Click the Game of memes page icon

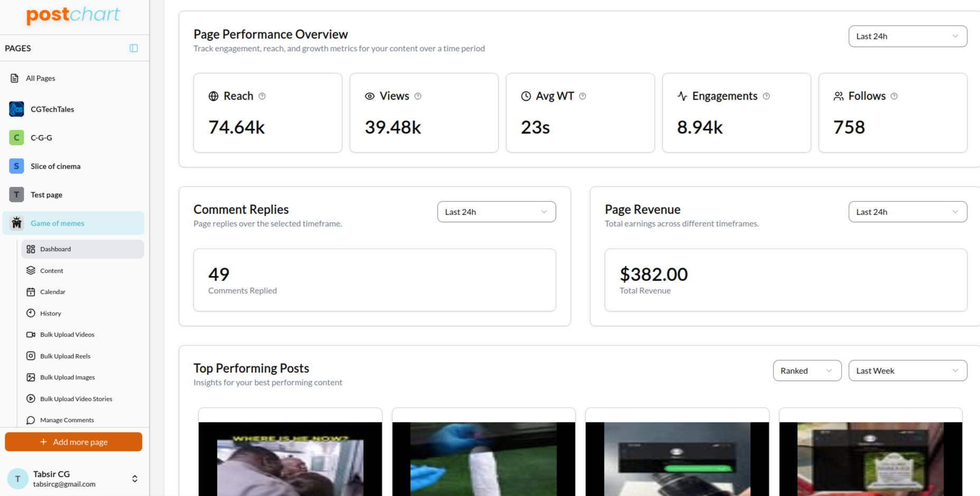point(16,223)
